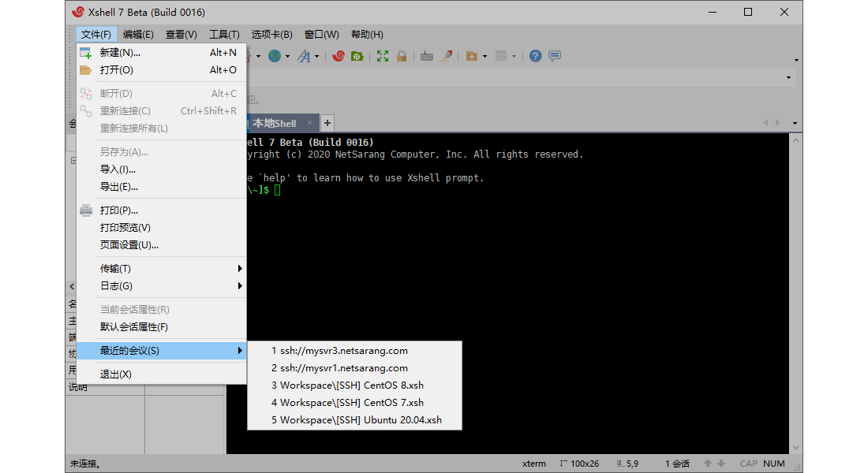
Task: Launch Xftp via red swirl toolbar icon
Action: tap(339, 56)
